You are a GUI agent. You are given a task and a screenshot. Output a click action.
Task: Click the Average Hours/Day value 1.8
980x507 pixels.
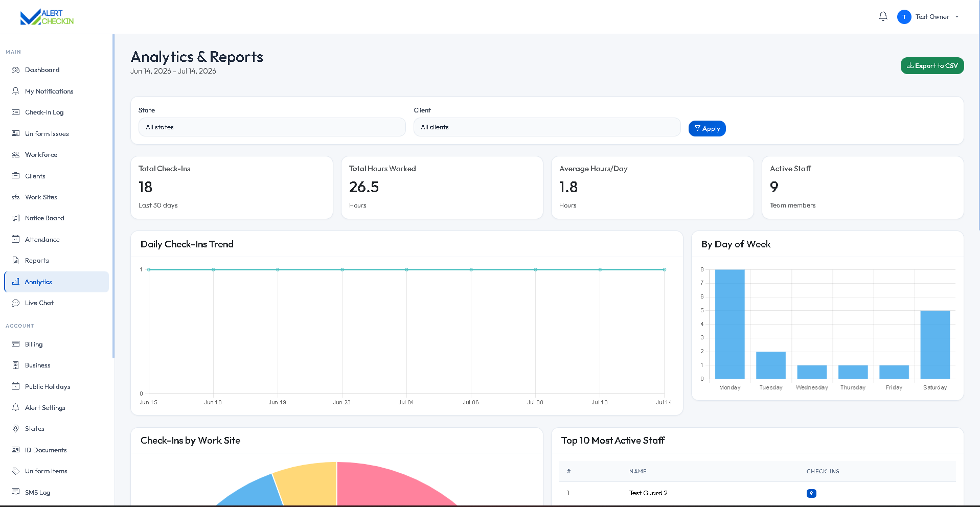point(568,187)
